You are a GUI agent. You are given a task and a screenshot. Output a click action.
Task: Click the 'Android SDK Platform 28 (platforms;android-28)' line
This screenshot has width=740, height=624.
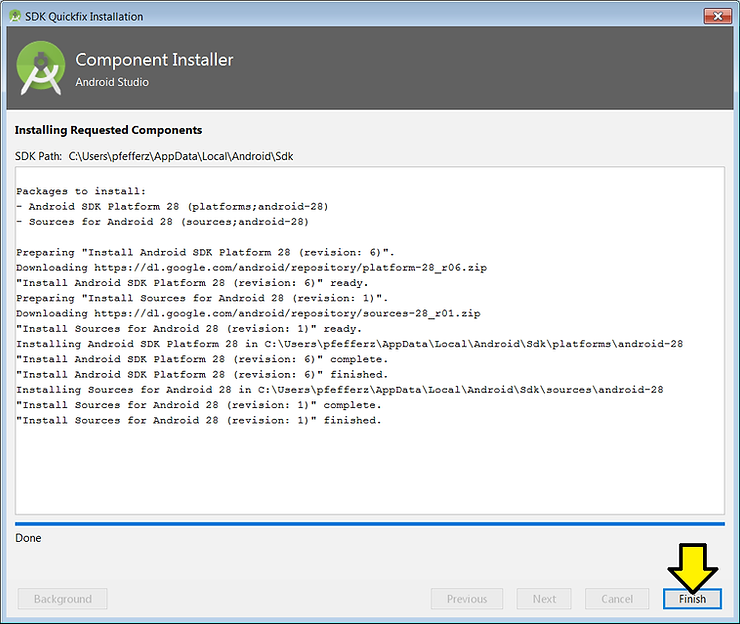click(172, 206)
